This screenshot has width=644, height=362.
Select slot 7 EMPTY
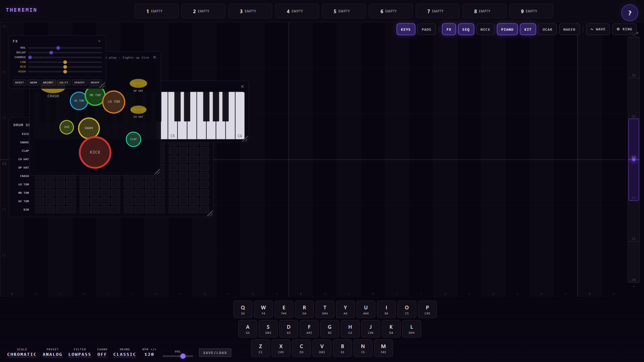(438, 11)
